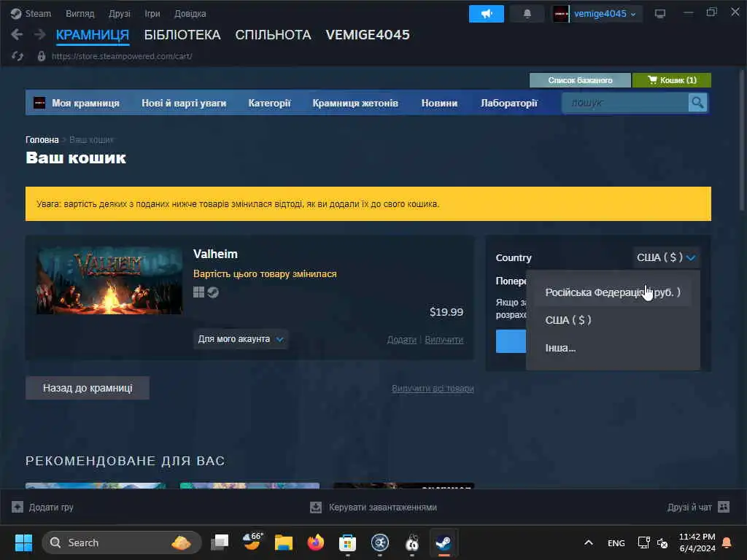
Task: Switch to the КРАМНИЦЯ tab
Action: (93, 35)
